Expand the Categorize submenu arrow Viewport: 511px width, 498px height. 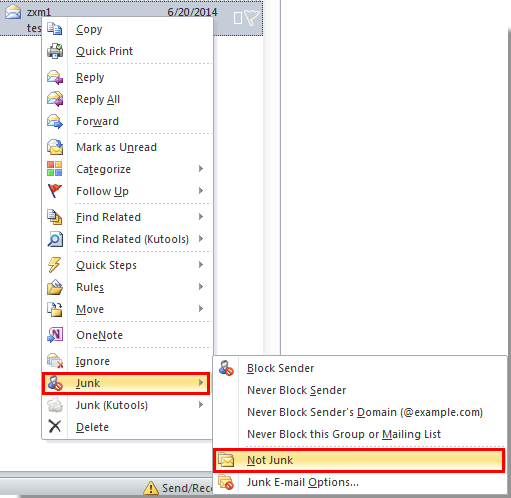(201, 169)
